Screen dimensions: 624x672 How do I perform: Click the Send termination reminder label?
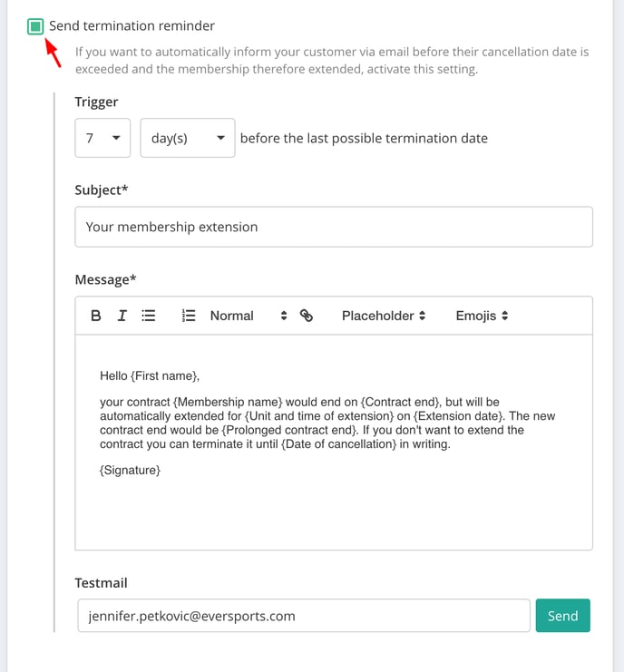(132, 26)
